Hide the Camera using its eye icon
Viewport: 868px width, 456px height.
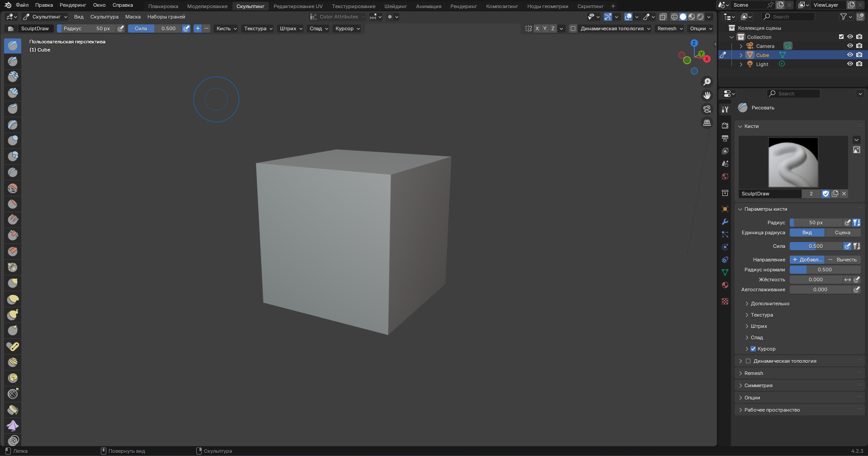click(850, 46)
